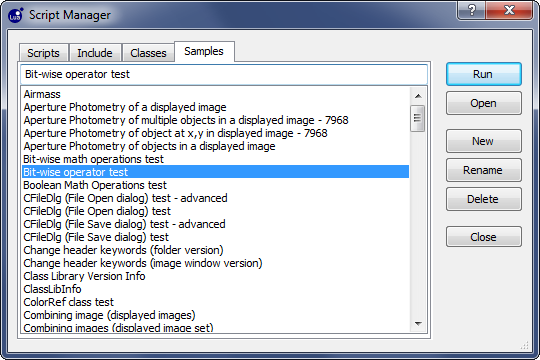Click the resize grip in the dialog corner
Image resolution: width=540 pixels, height=360 pixels.
coord(524,345)
